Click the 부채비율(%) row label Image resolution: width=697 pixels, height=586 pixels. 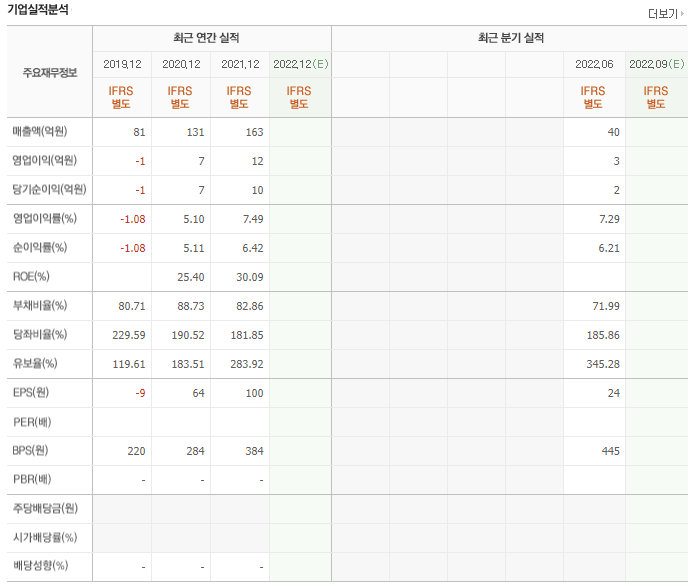(40, 305)
